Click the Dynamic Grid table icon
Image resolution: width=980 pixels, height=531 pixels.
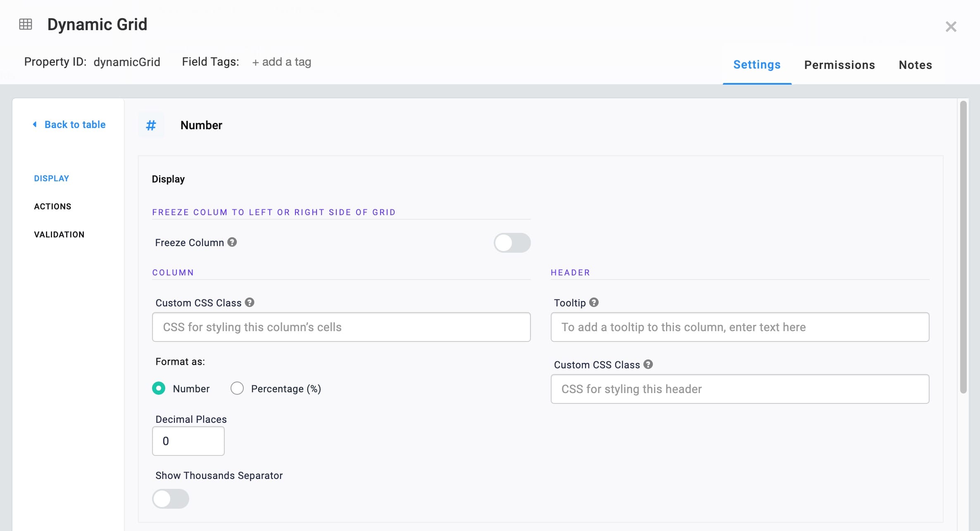pyautogui.click(x=26, y=24)
